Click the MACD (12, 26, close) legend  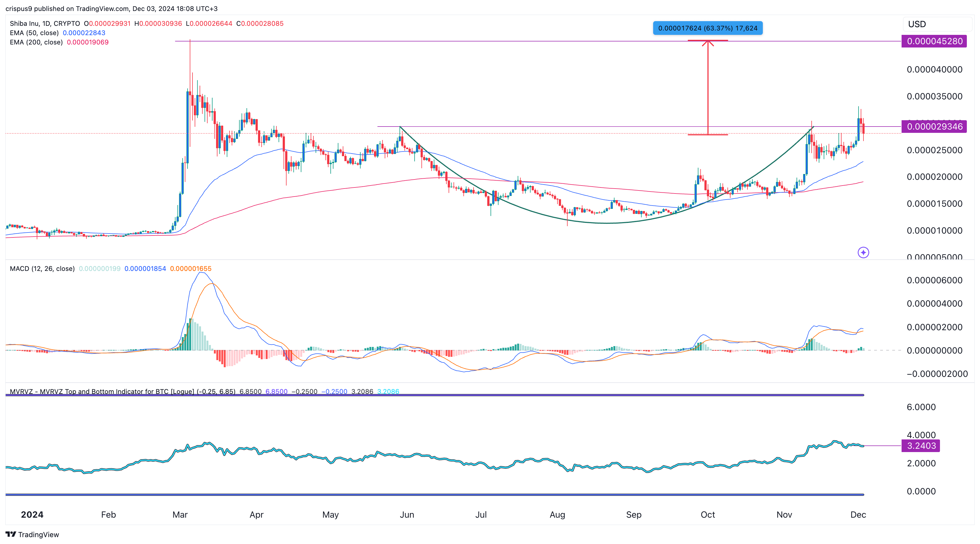[x=42, y=268]
